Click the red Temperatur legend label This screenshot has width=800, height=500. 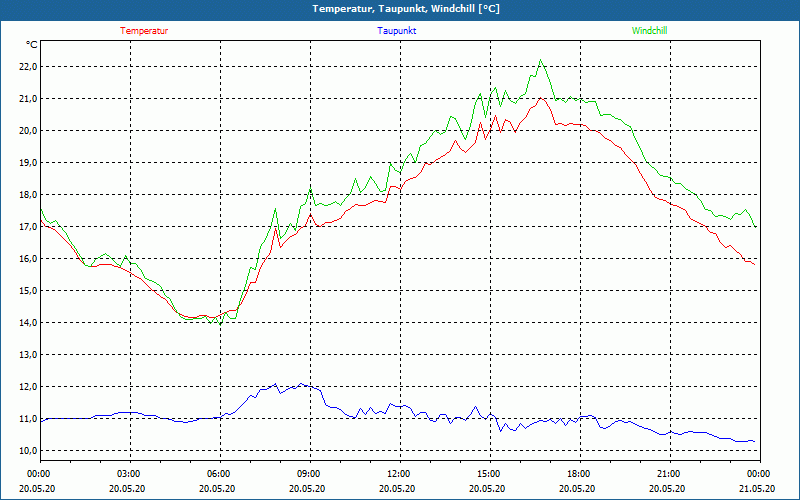(144, 31)
